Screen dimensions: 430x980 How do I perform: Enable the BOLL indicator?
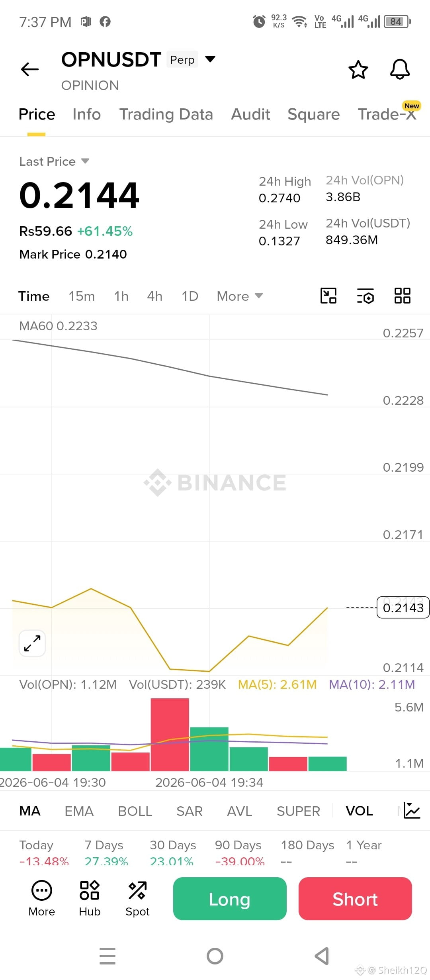click(135, 811)
